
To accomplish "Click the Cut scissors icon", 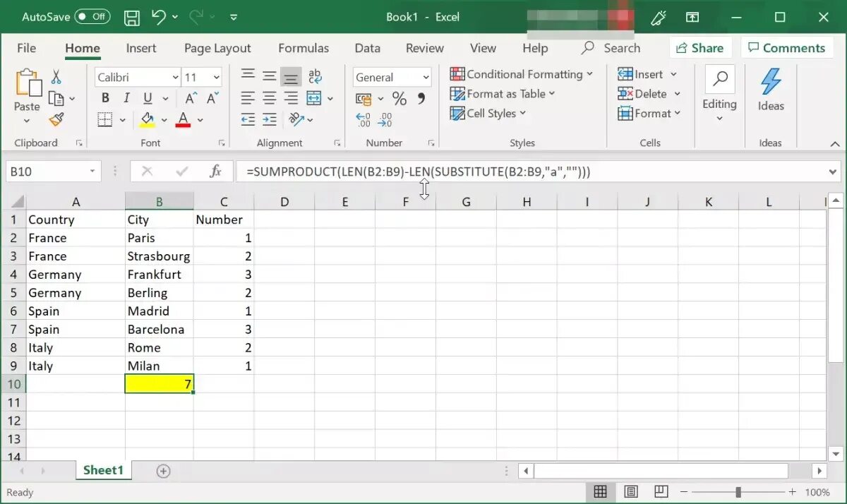I will (56, 77).
